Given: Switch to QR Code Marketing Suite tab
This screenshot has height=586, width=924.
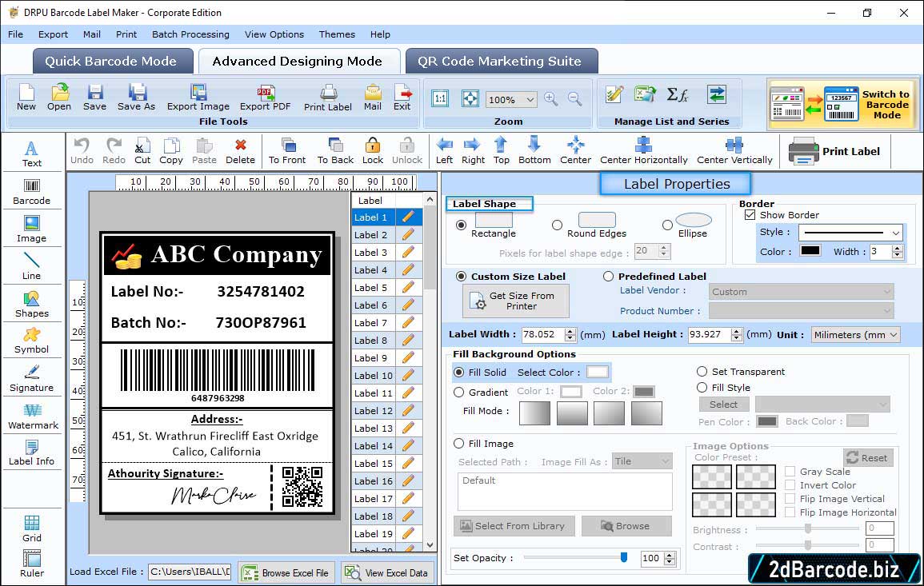Looking at the screenshot, I should pos(502,62).
